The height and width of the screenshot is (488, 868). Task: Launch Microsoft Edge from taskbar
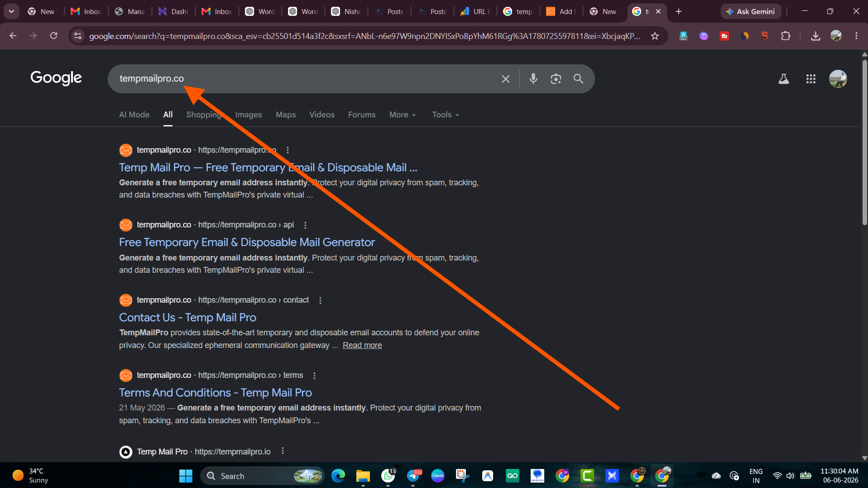pos(338,476)
